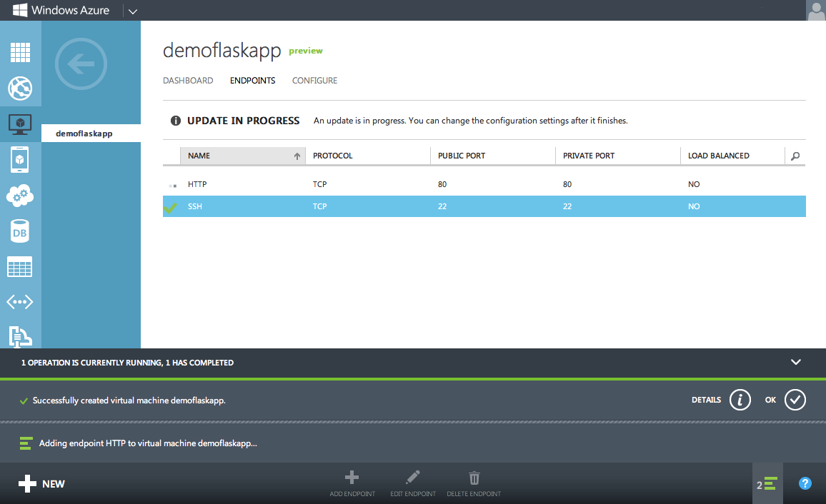This screenshot has width=826, height=504.
Task: Select the SSH endpoint row
Action: coord(484,206)
